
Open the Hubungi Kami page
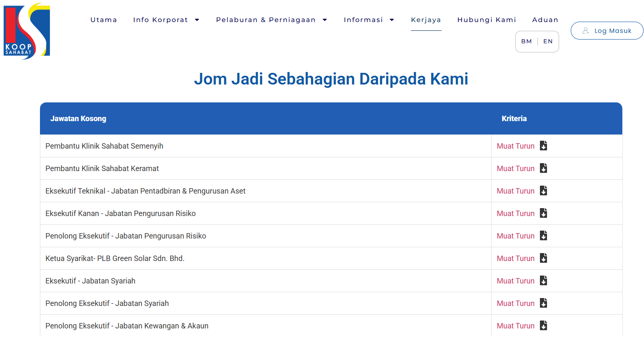[487, 20]
